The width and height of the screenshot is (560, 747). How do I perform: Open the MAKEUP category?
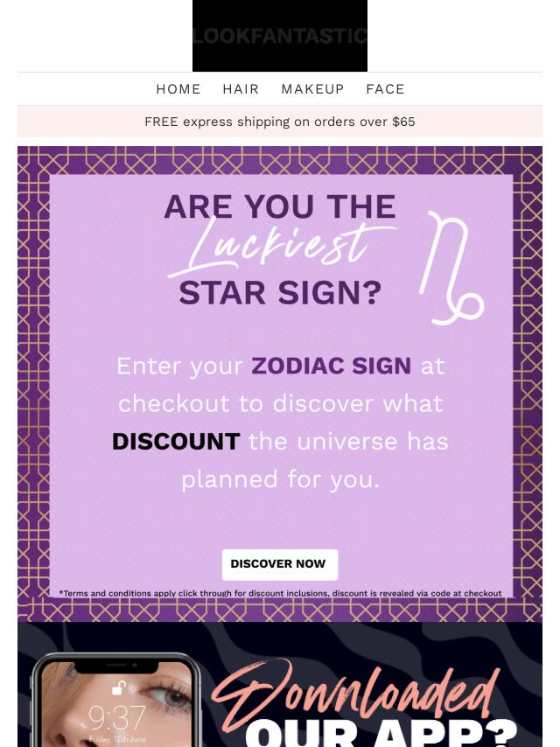(312, 89)
